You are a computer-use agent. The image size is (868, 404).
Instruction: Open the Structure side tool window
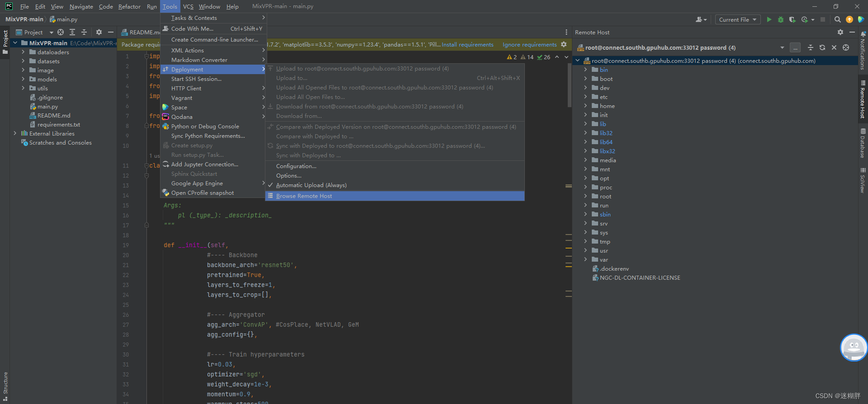[x=5, y=386]
